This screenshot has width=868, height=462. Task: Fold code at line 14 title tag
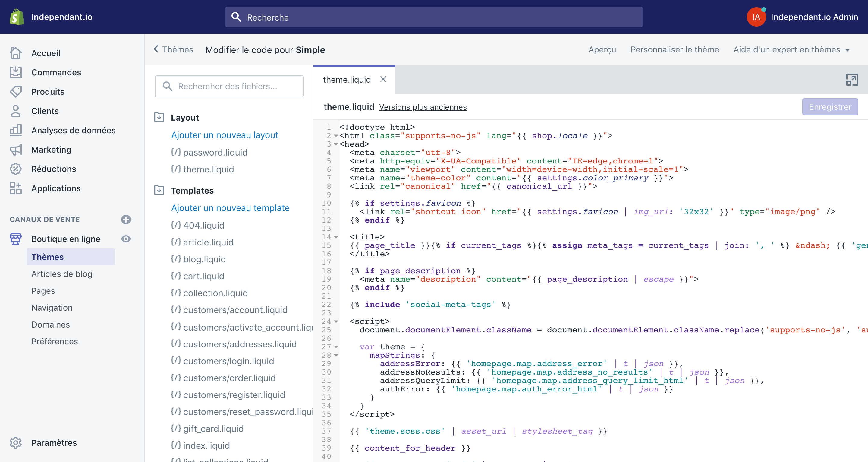(336, 237)
